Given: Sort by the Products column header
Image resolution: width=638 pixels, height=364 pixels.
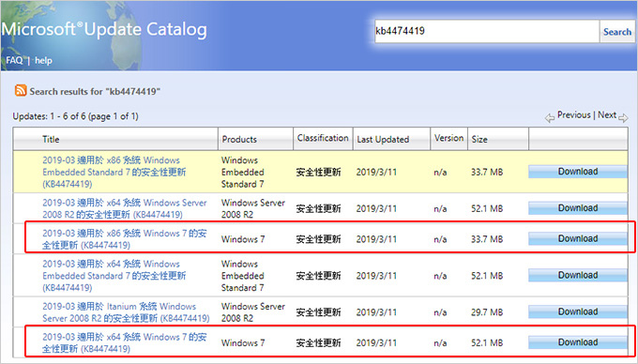Looking at the screenshot, I should [x=239, y=139].
